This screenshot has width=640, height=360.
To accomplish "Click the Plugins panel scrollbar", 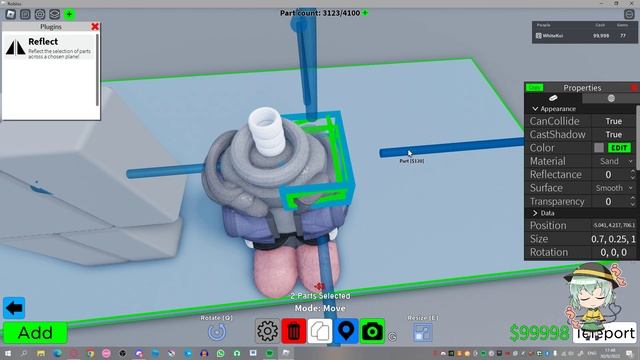I will click(98, 69).
